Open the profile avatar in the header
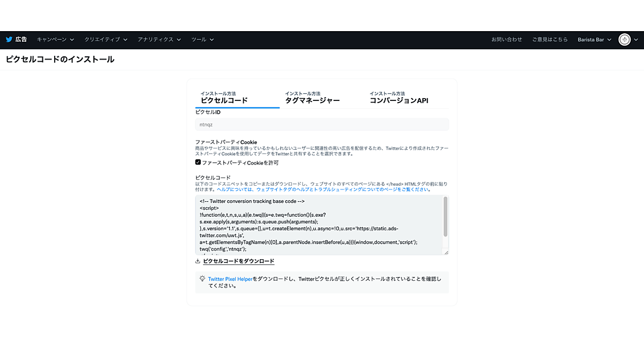644x338 pixels. click(624, 39)
